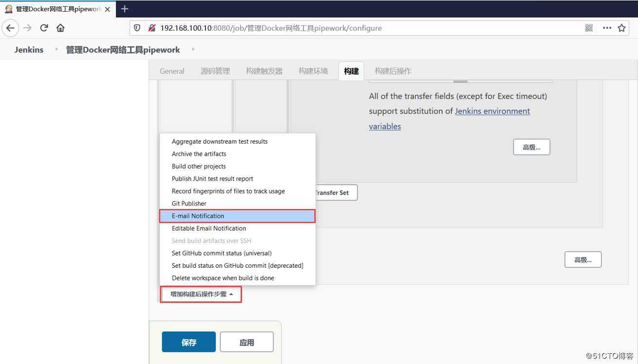Switch to the 构建环境 tab
Image resolution: width=638 pixels, height=364 pixels.
(313, 71)
